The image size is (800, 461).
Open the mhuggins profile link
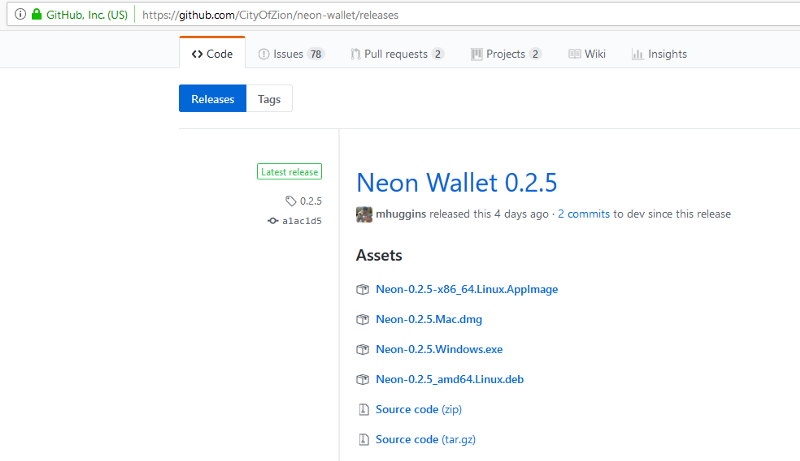tap(401, 214)
